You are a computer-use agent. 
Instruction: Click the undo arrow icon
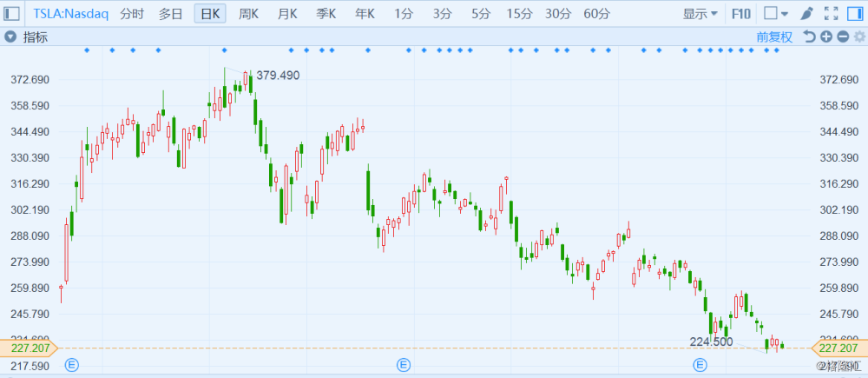coord(809,36)
